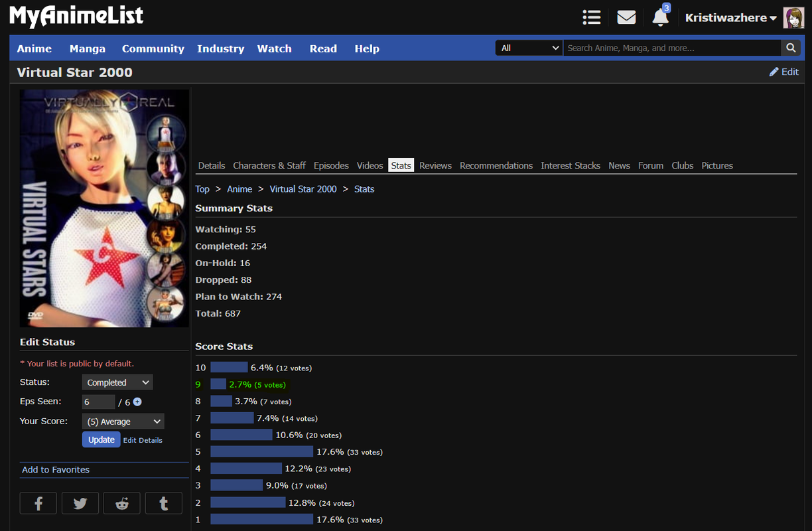
Task: Open the user profile avatar
Action: 793,18
